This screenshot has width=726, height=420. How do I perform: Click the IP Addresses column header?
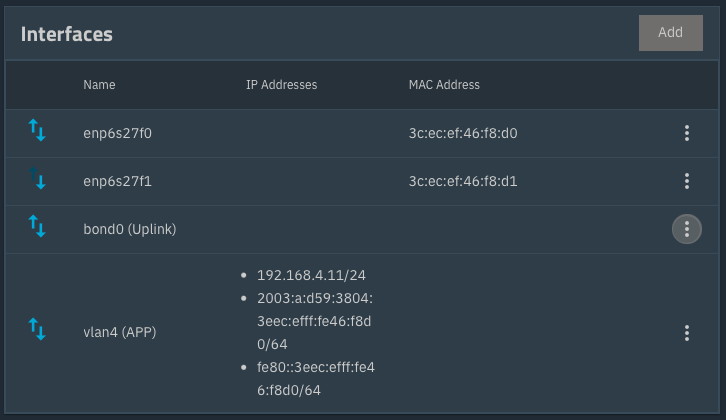point(281,85)
